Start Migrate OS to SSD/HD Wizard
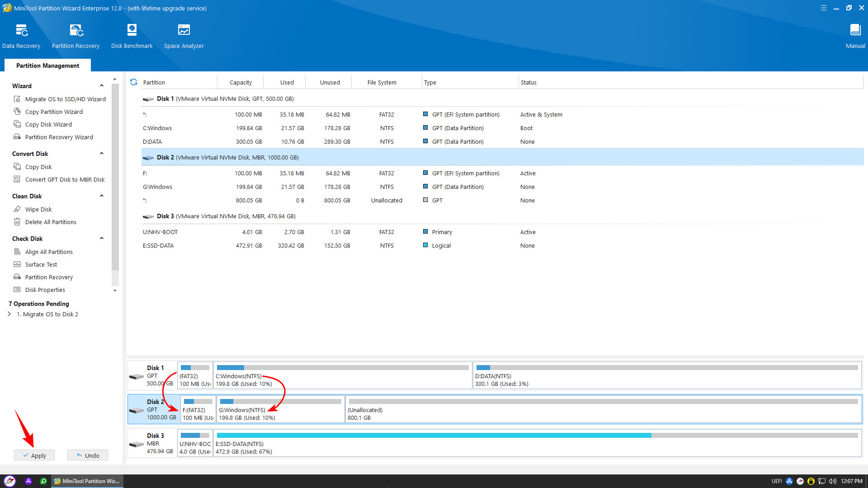 pyautogui.click(x=65, y=99)
